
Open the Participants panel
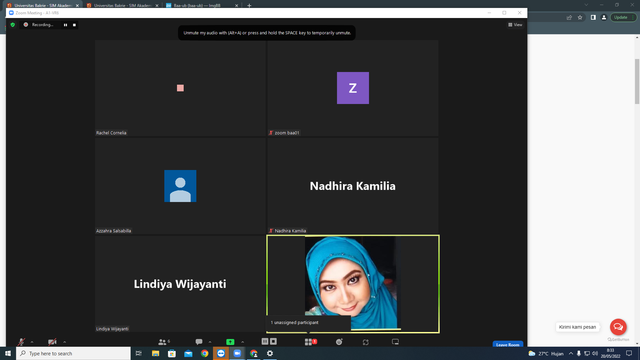pos(164,342)
